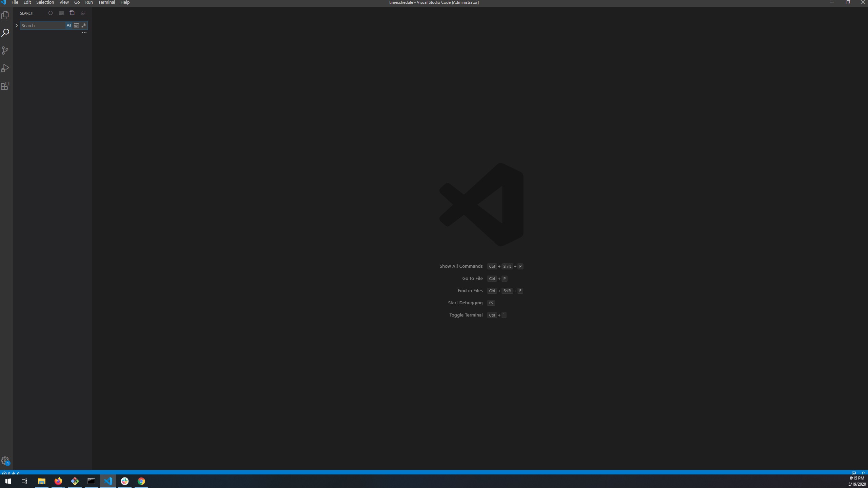Open the View menu

point(64,2)
